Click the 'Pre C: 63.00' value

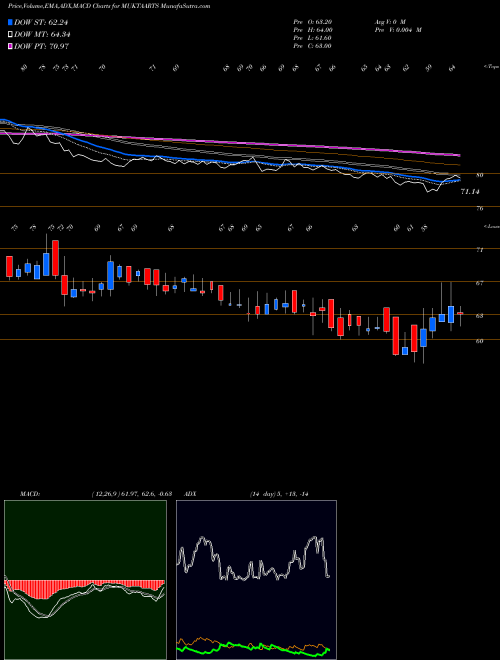[313, 46]
